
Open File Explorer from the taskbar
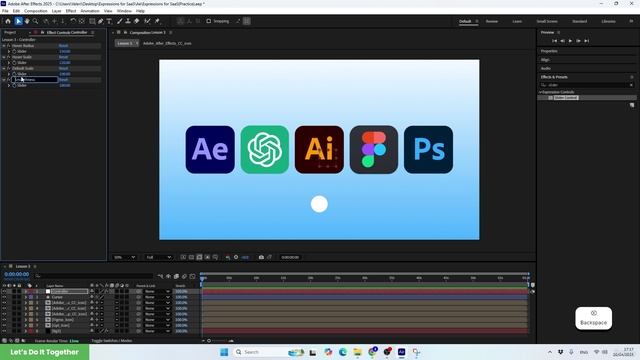pyautogui.click(x=358, y=352)
